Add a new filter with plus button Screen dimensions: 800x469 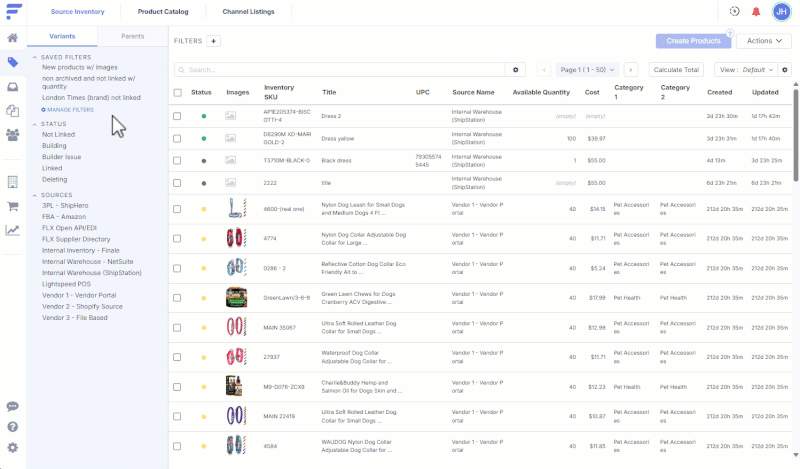click(x=214, y=41)
